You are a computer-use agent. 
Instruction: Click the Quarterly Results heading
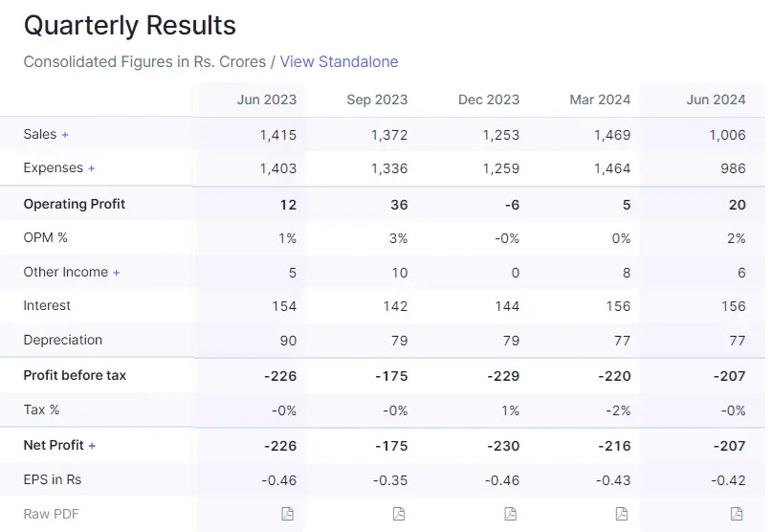coord(130,25)
